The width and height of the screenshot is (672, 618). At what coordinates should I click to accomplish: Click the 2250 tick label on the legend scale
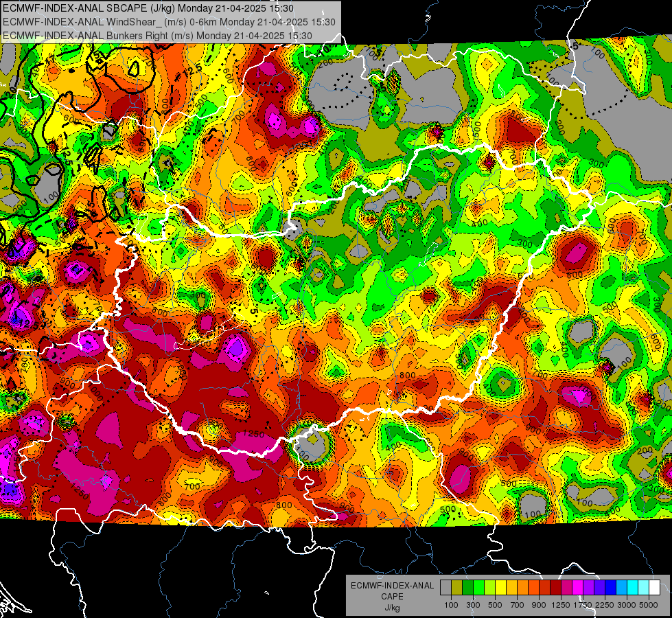click(605, 605)
